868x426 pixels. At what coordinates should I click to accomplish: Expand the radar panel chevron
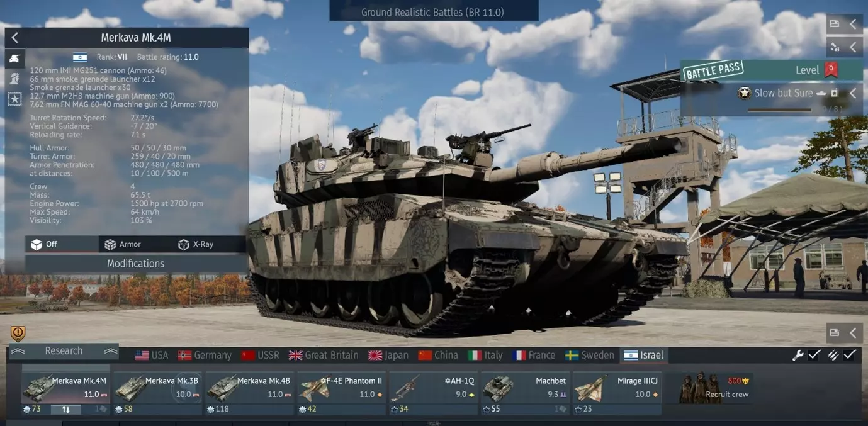click(853, 47)
